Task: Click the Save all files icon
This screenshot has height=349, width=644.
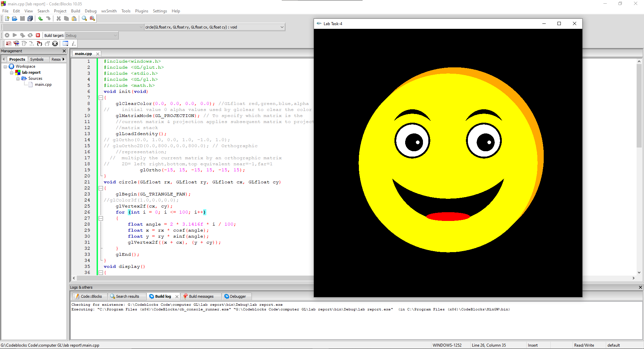Action: pyautogui.click(x=30, y=19)
